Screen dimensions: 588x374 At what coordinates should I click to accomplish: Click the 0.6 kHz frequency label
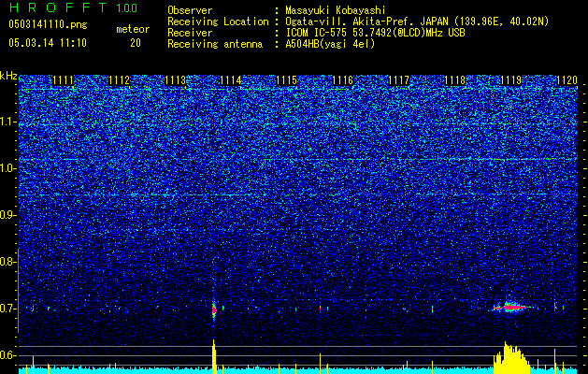[x=8, y=355]
